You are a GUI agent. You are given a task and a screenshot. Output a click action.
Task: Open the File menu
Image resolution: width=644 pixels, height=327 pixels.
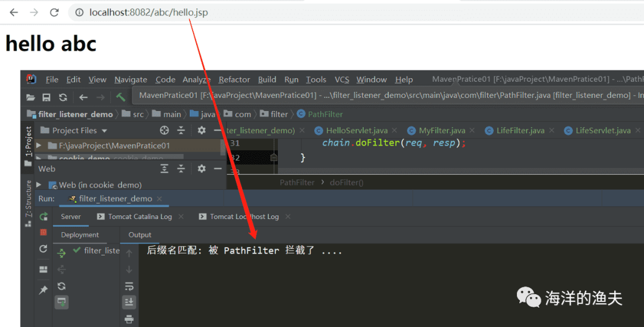pyautogui.click(x=52, y=80)
